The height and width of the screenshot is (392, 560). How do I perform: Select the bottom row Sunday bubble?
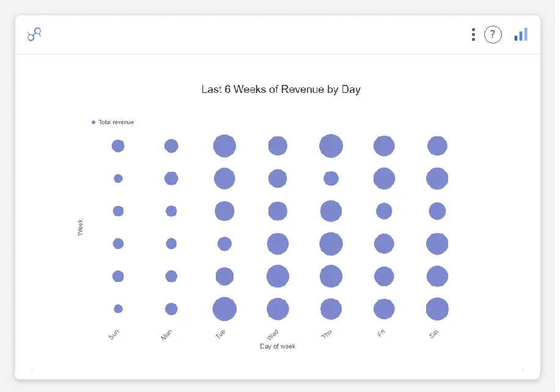(118, 309)
